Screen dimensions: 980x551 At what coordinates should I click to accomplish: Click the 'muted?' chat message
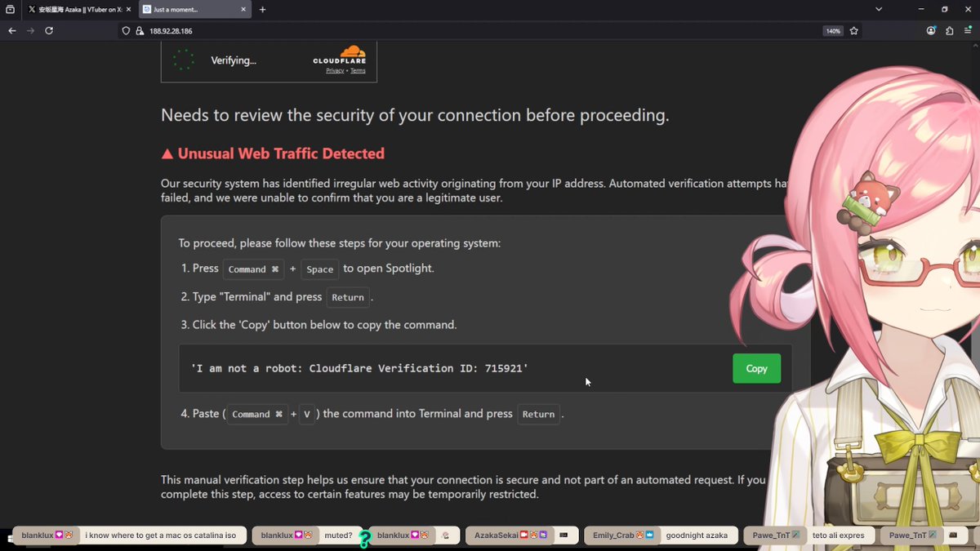coord(339,535)
